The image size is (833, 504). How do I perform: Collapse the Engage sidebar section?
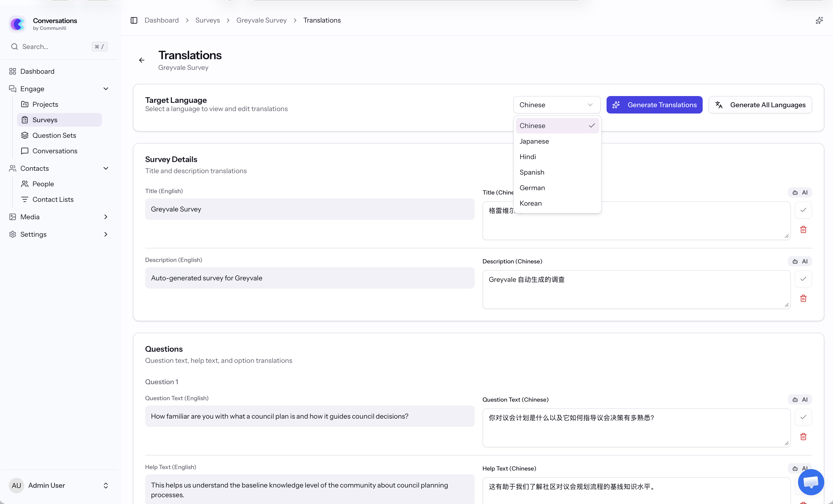click(106, 89)
